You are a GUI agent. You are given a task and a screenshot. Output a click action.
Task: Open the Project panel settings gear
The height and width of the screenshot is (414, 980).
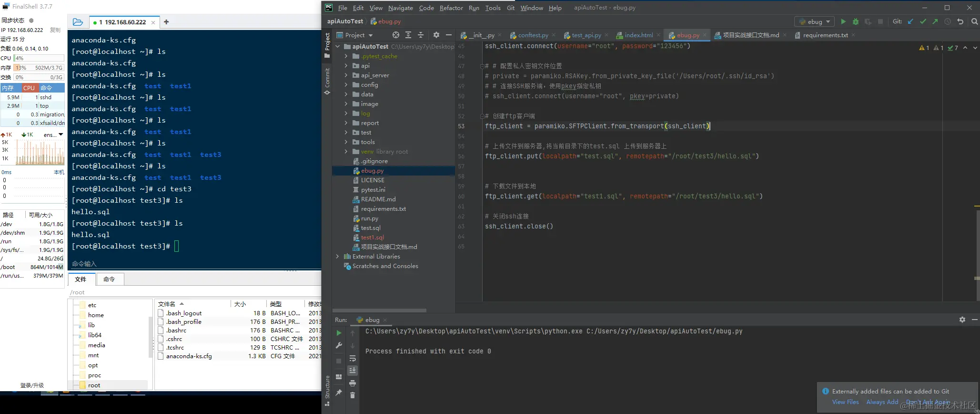[x=436, y=35]
